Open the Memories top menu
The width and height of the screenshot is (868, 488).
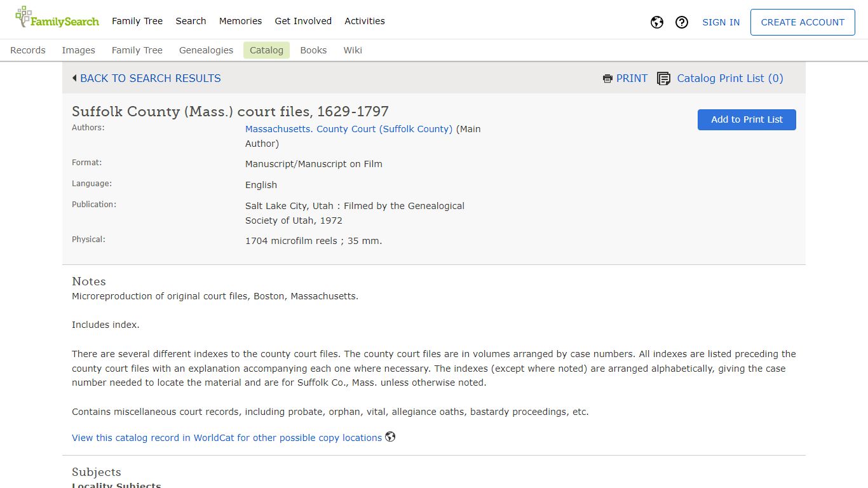point(240,21)
